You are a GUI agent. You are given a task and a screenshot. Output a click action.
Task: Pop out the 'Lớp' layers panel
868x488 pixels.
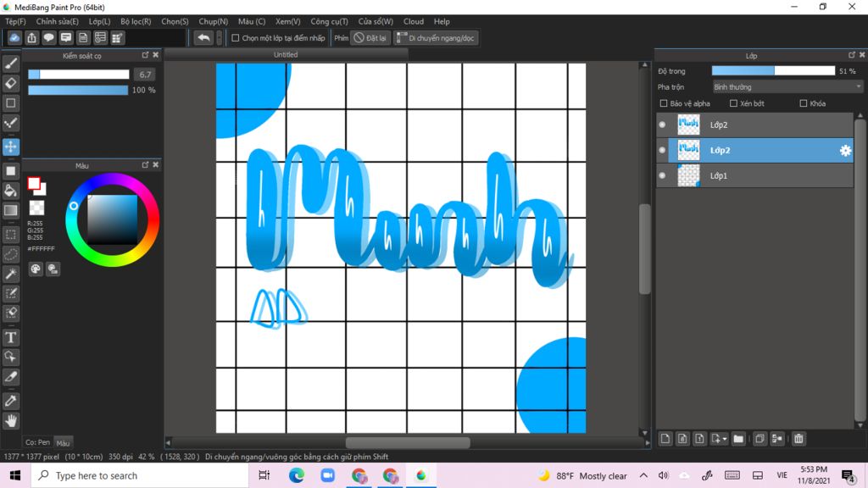[851, 55]
